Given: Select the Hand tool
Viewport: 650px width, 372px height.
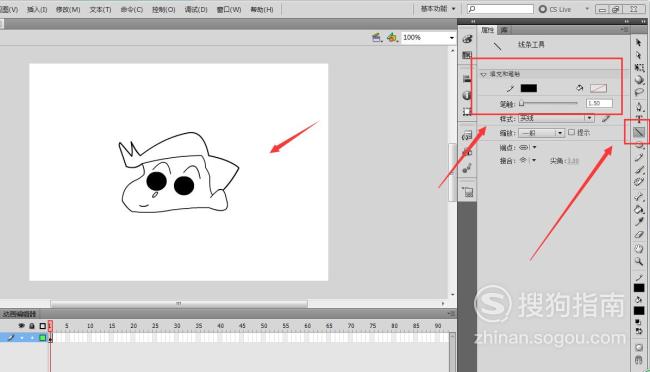Looking at the screenshot, I should click(639, 249).
